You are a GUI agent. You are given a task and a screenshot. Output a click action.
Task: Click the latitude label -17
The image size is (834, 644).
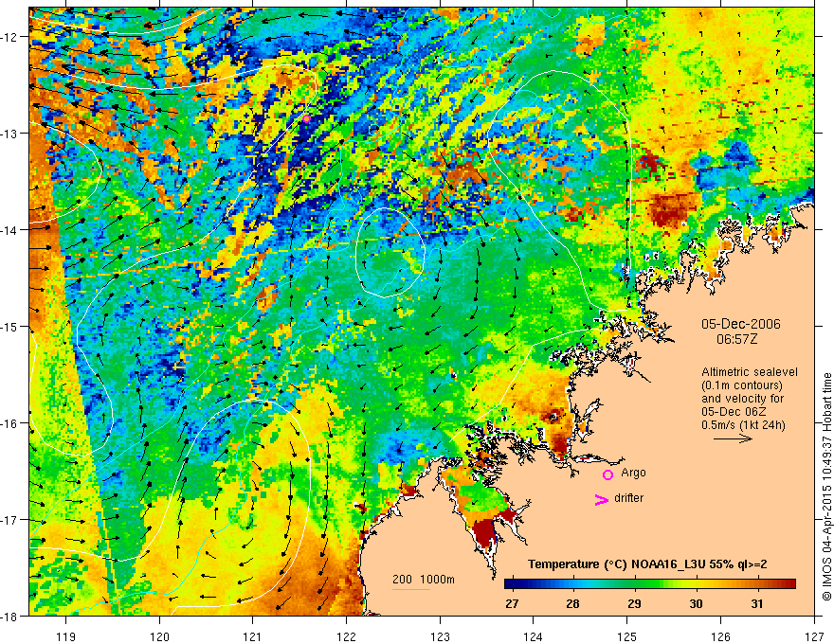11,519
